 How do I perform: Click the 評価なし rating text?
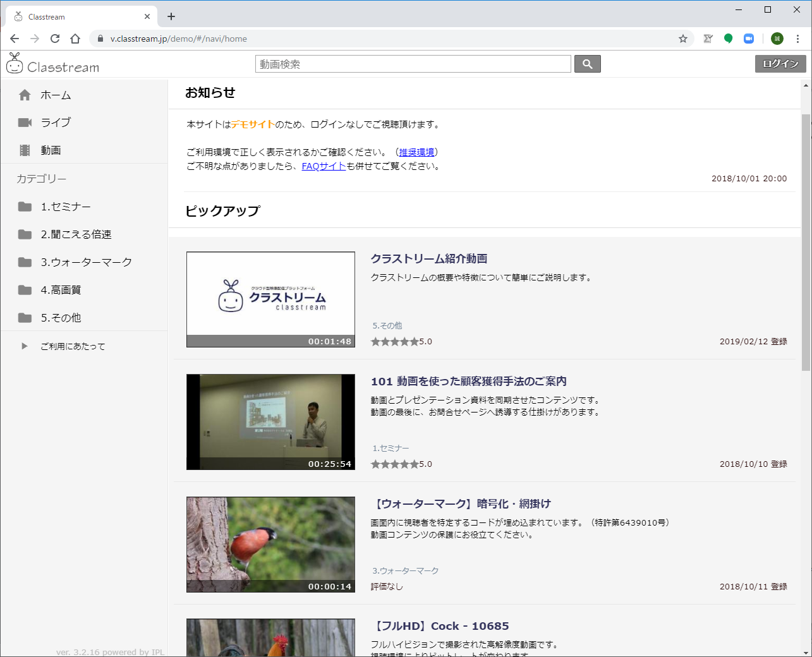(x=387, y=587)
